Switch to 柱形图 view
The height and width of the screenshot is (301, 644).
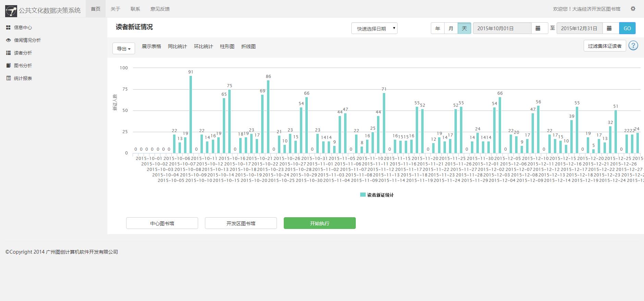coord(227,46)
